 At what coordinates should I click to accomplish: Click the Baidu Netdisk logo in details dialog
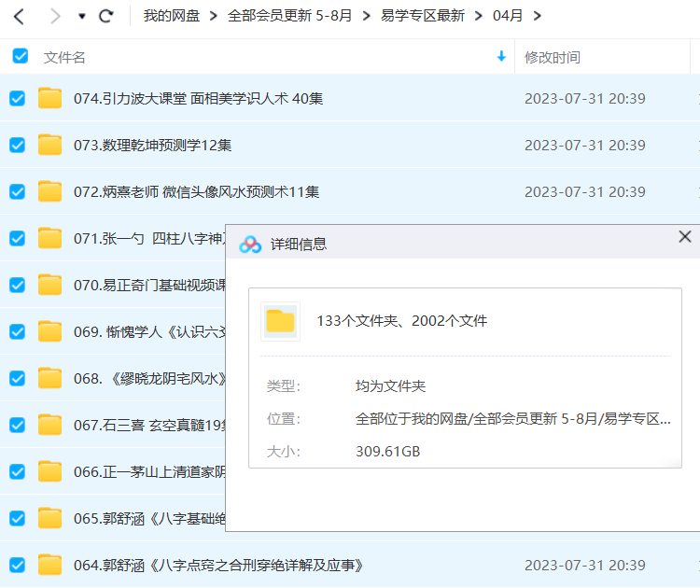point(250,245)
